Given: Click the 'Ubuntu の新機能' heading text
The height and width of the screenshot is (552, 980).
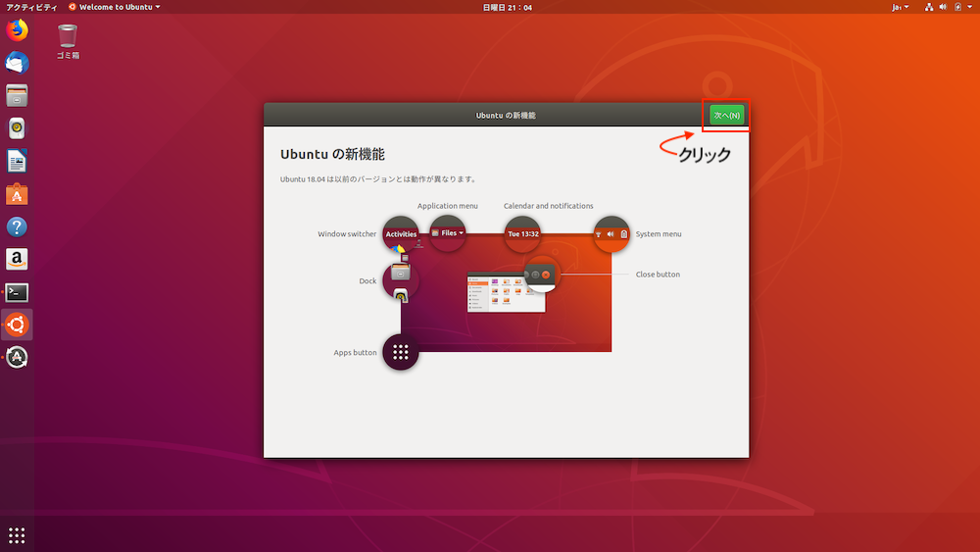Looking at the screenshot, I should click(332, 154).
